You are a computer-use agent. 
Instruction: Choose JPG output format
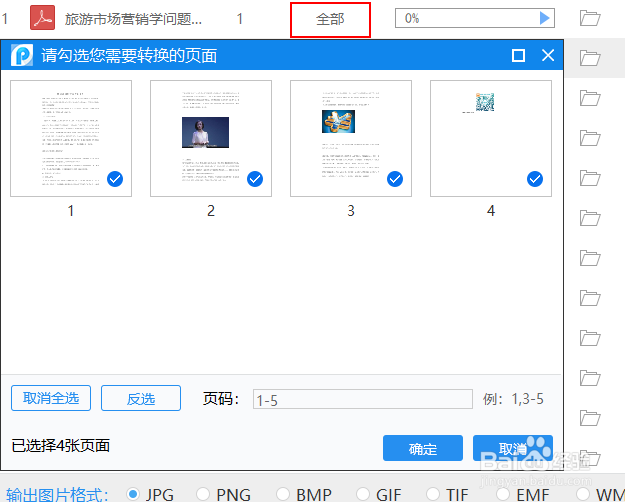point(132,494)
